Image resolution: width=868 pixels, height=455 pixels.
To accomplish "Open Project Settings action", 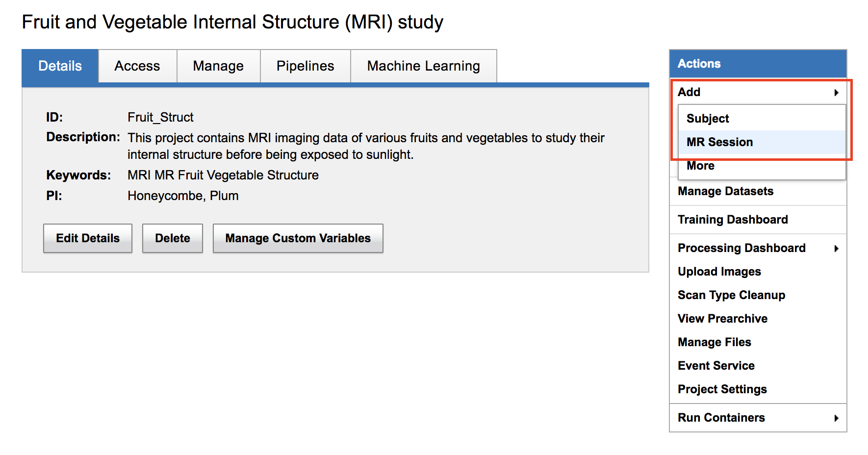I will click(x=722, y=389).
